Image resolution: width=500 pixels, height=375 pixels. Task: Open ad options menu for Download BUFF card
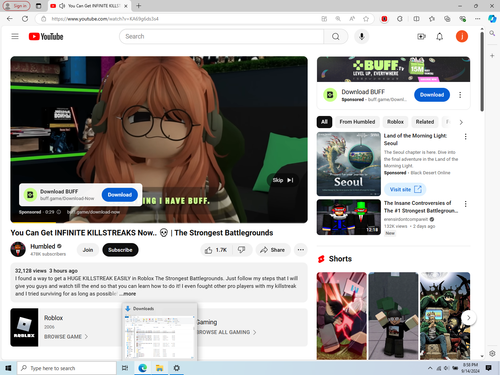click(x=460, y=95)
